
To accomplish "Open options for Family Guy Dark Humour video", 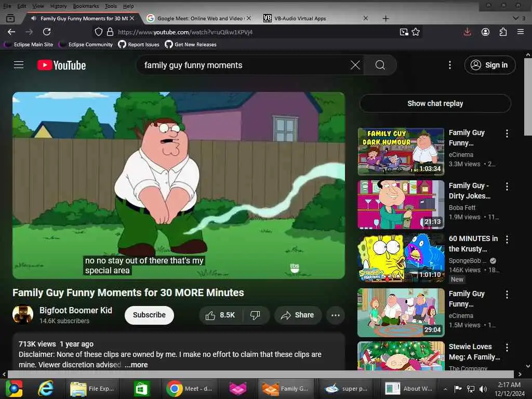I will click(x=507, y=134).
